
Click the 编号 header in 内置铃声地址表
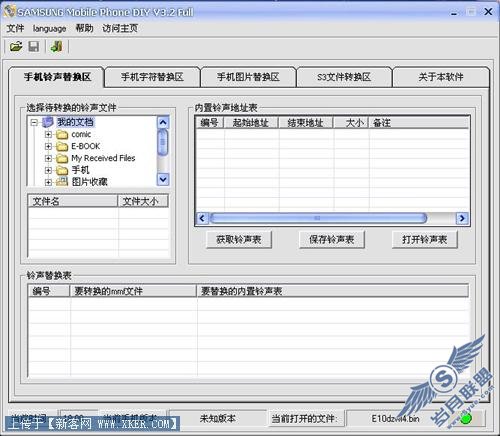pos(210,123)
